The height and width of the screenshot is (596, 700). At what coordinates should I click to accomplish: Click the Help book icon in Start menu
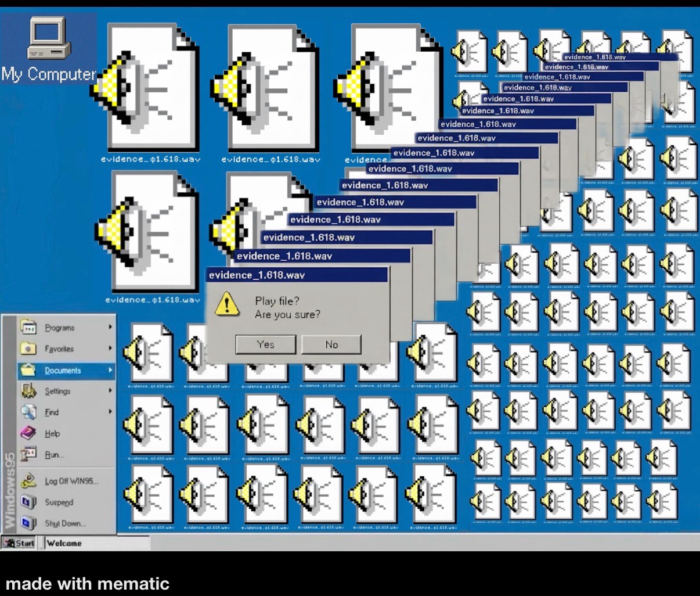click(28, 433)
